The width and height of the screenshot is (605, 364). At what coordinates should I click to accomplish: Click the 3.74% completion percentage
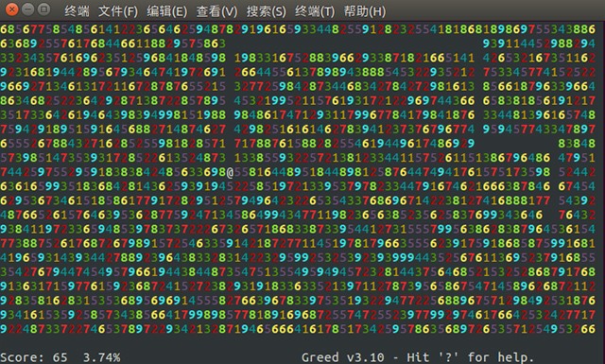[x=101, y=357]
